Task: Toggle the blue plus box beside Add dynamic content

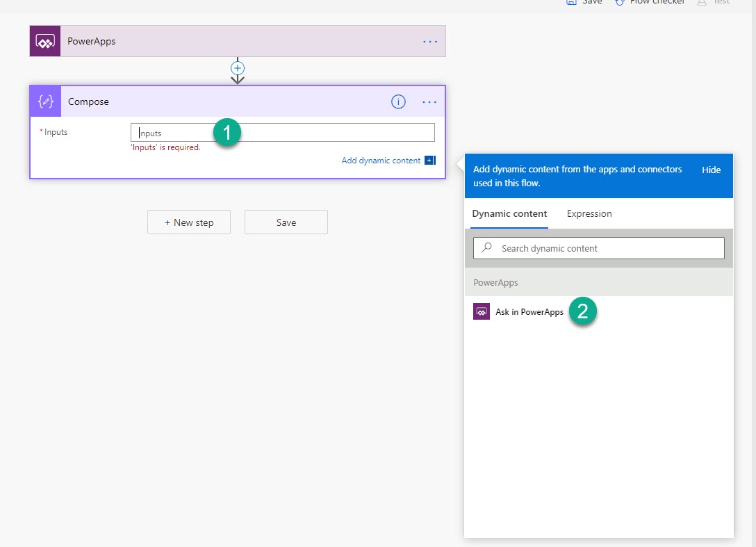Action: (x=429, y=161)
